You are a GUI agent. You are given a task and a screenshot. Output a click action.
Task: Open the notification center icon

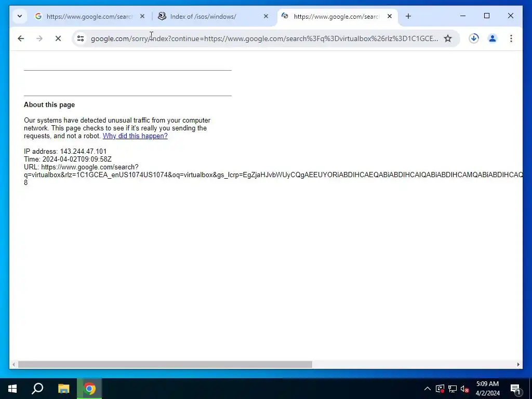pyautogui.click(x=515, y=389)
